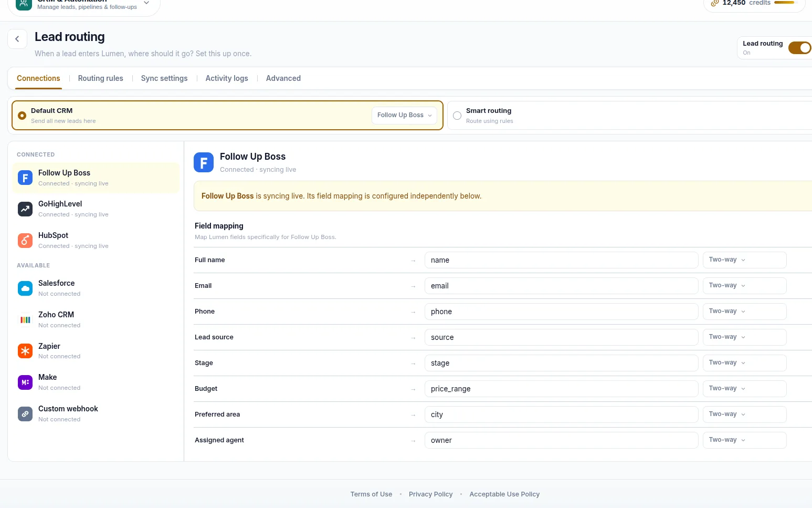Image resolution: width=812 pixels, height=508 pixels.
Task: Click the Salesforce cloud icon
Action: [25, 288]
